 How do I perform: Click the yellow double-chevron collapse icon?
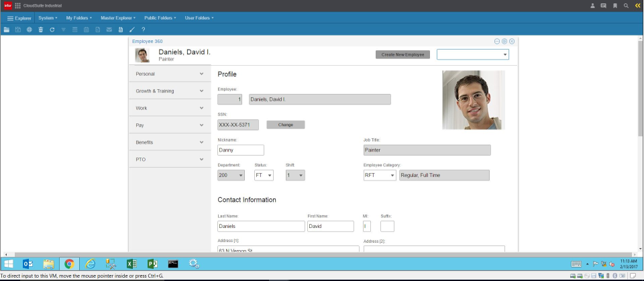[637, 5]
